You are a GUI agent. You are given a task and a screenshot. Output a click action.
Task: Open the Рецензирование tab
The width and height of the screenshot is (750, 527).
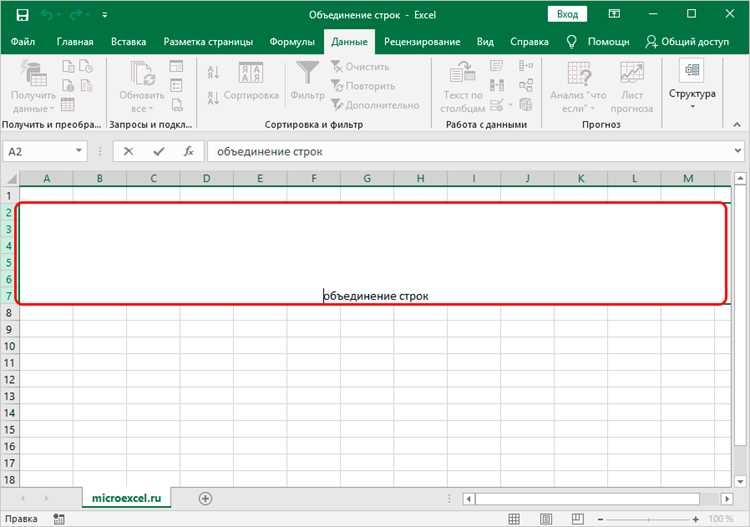[422, 42]
